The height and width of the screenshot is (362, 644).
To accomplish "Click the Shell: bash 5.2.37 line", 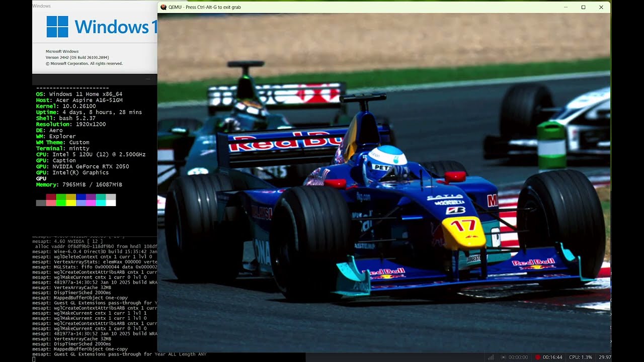I will click(x=65, y=118).
